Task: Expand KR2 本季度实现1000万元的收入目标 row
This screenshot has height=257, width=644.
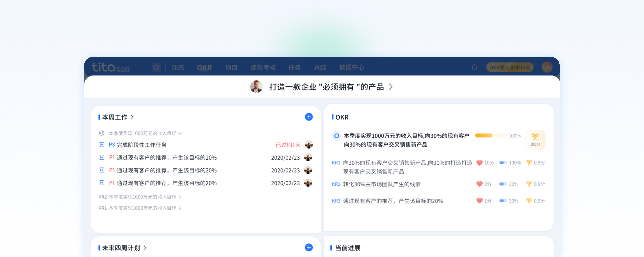Action: click(140, 197)
